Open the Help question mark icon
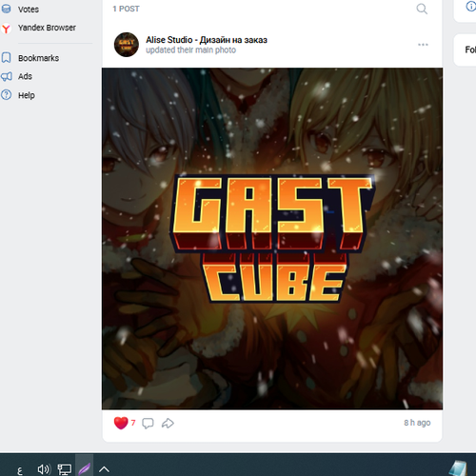Viewport: 476px width, 476px height. point(6,95)
